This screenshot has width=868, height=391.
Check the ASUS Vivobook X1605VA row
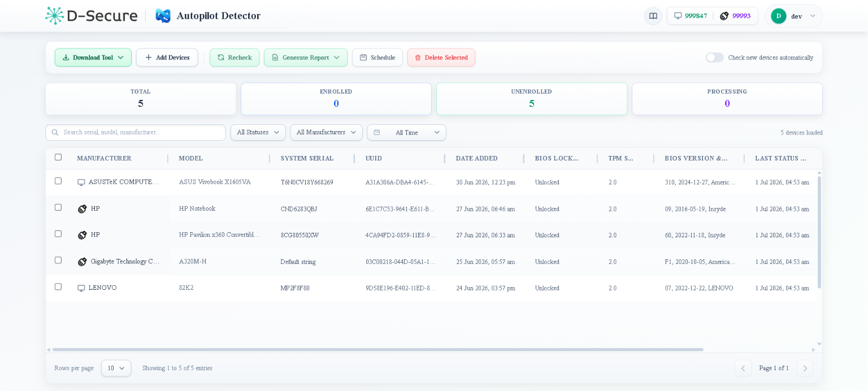click(x=58, y=181)
